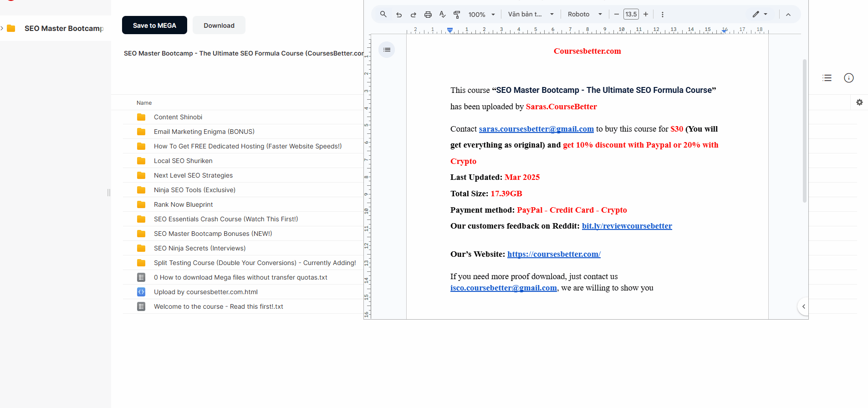Open the coursesbetter.com website link
868x408 pixels.
point(554,254)
